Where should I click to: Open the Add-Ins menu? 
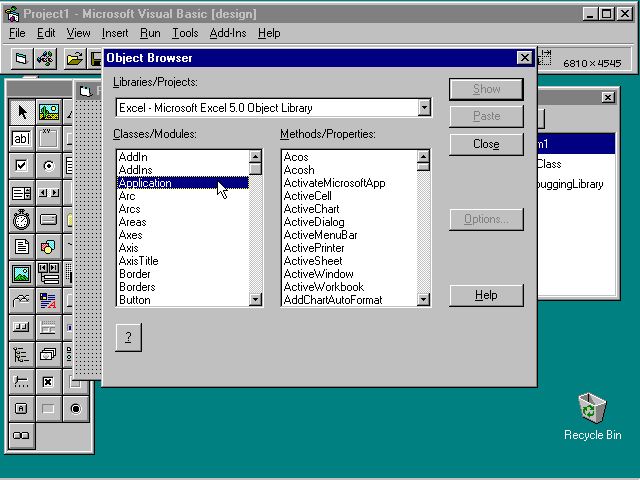(x=228, y=33)
